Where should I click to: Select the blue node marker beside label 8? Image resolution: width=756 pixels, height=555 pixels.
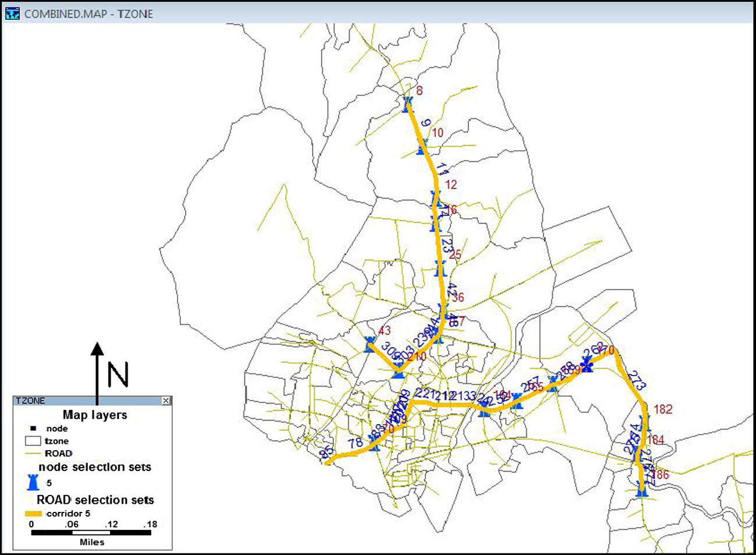[407, 104]
